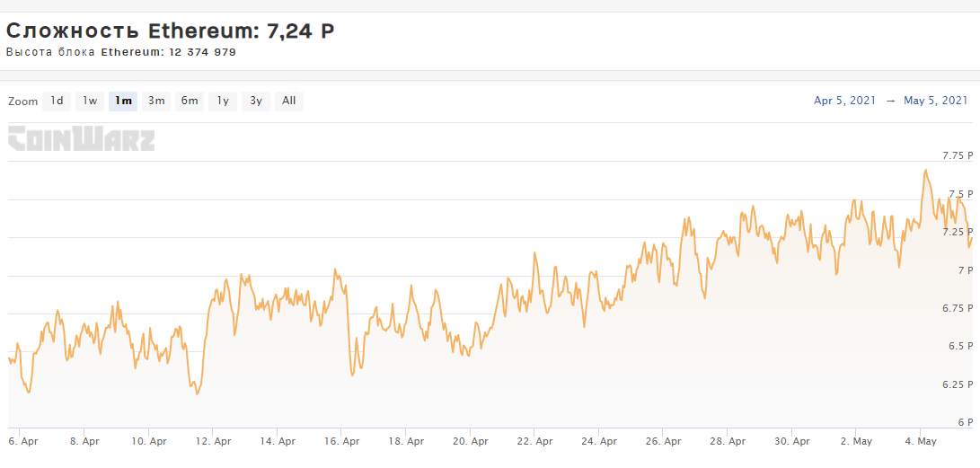
Task: Click the 20. Apr date label
Action: pyautogui.click(x=471, y=441)
